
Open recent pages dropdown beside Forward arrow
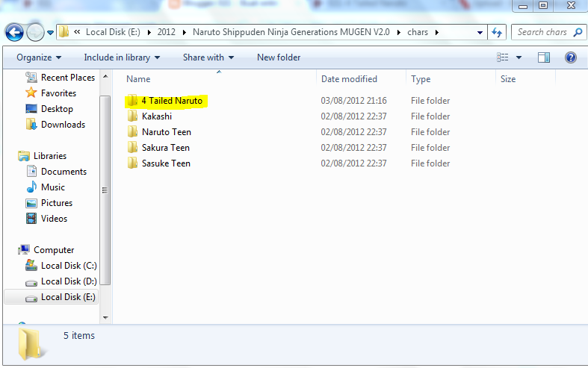[50, 33]
